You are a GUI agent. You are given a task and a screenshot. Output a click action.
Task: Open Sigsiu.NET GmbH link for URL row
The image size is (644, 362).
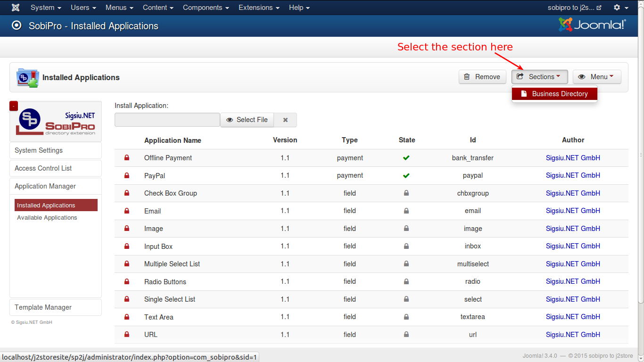[x=573, y=335]
